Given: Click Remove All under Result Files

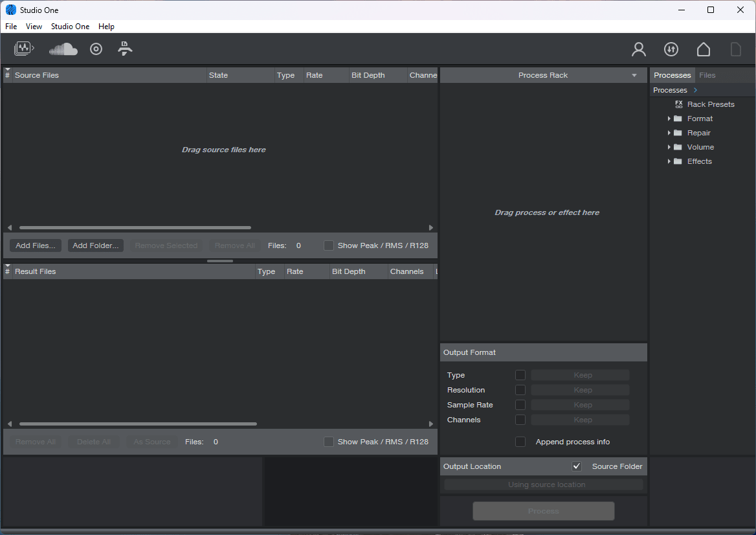Looking at the screenshot, I should pos(36,442).
